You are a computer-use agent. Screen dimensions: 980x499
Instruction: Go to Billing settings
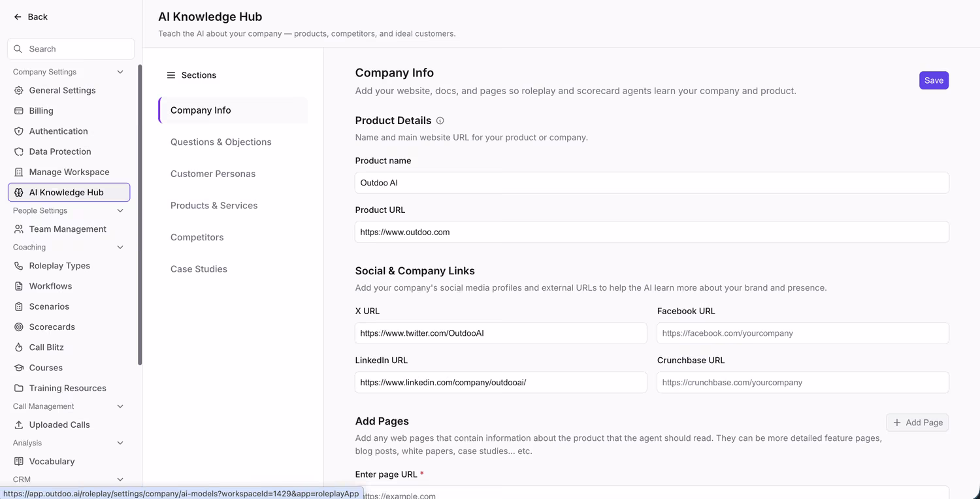(x=69, y=111)
